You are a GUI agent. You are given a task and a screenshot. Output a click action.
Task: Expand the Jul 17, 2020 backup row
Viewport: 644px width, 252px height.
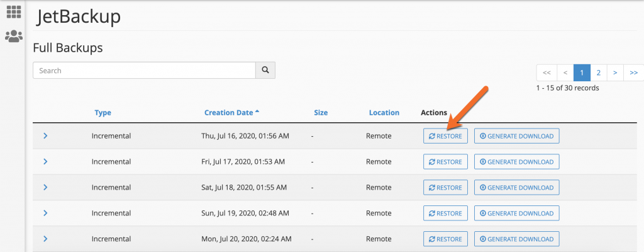coord(45,162)
